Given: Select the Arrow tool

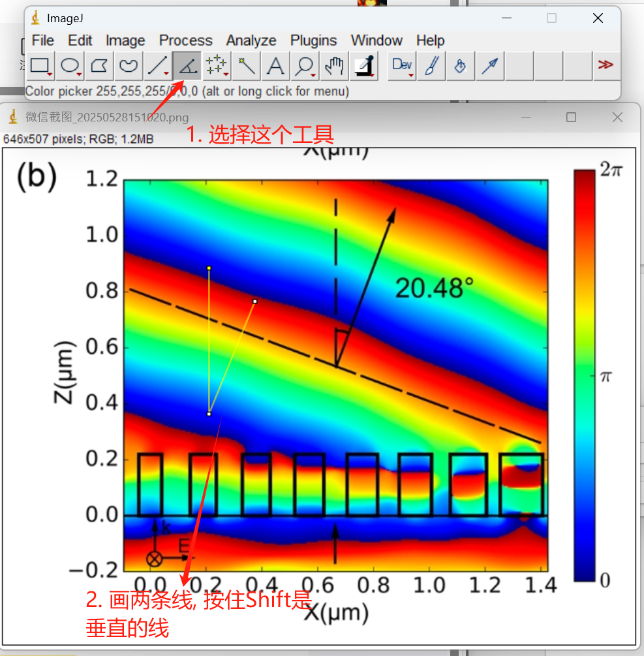Looking at the screenshot, I should tap(490, 66).
